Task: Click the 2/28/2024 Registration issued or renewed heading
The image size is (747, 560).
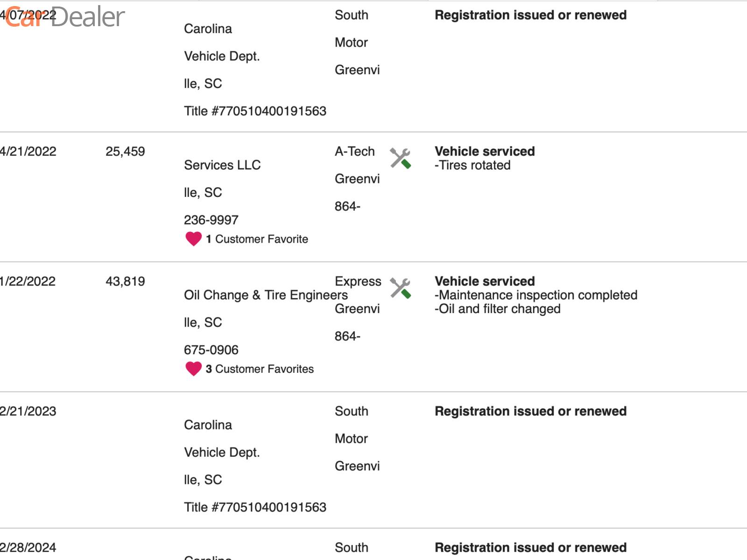Action: tap(530, 547)
